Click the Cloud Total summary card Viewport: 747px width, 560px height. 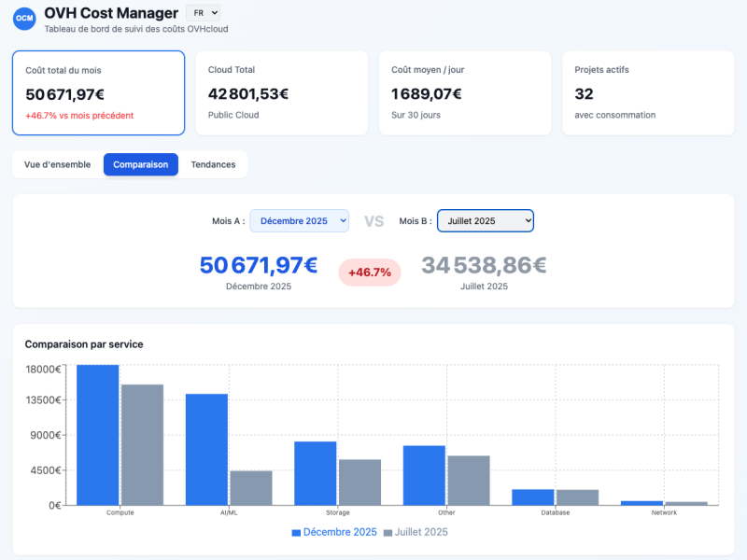(x=278, y=92)
